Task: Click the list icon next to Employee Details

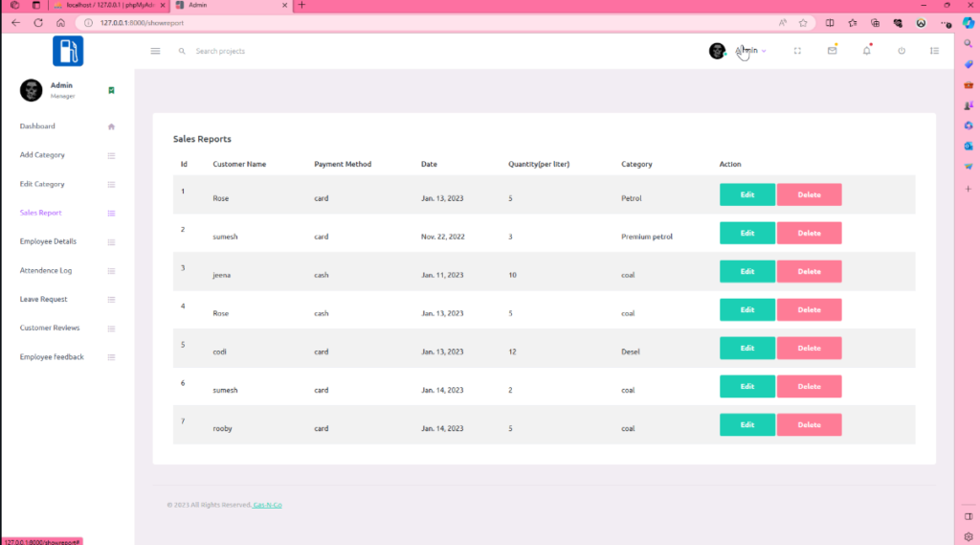Action: point(111,242)
